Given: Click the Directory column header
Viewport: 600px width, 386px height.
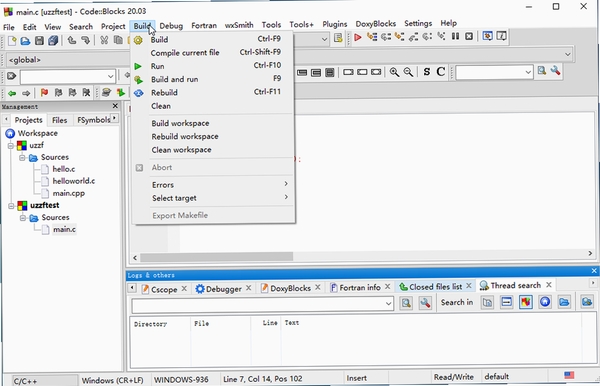Looking at the screenshot, I should (x=150, y=324).
